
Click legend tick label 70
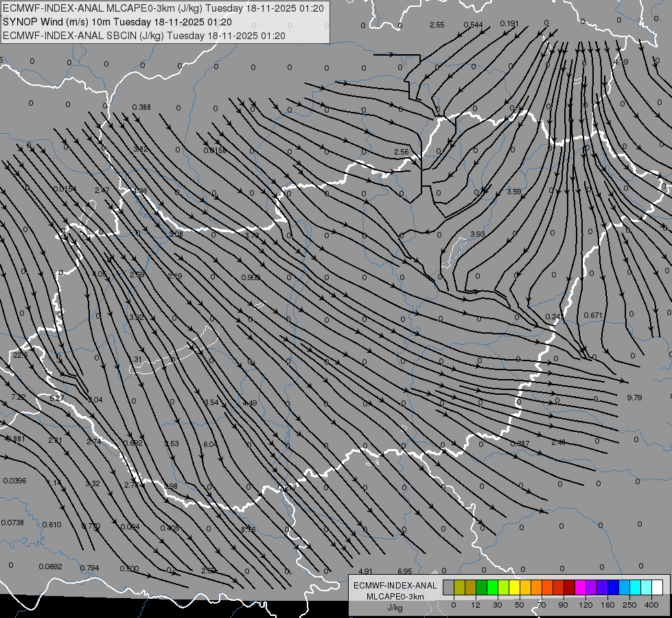click(x=542, y=605)
